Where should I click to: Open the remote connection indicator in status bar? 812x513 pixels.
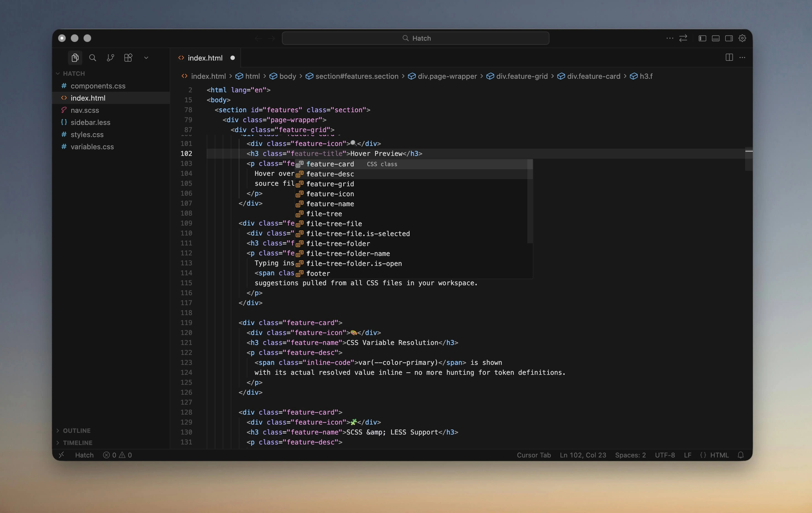62,455
